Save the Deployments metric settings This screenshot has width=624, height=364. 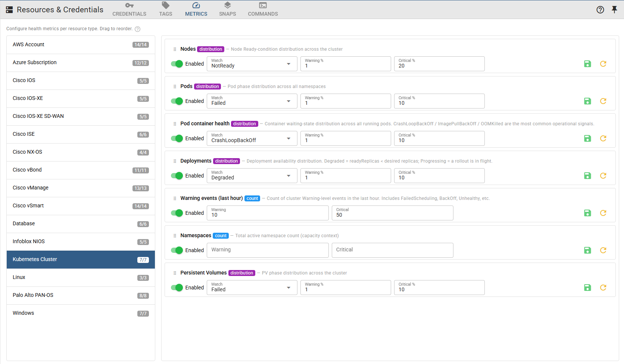point(587,176)
